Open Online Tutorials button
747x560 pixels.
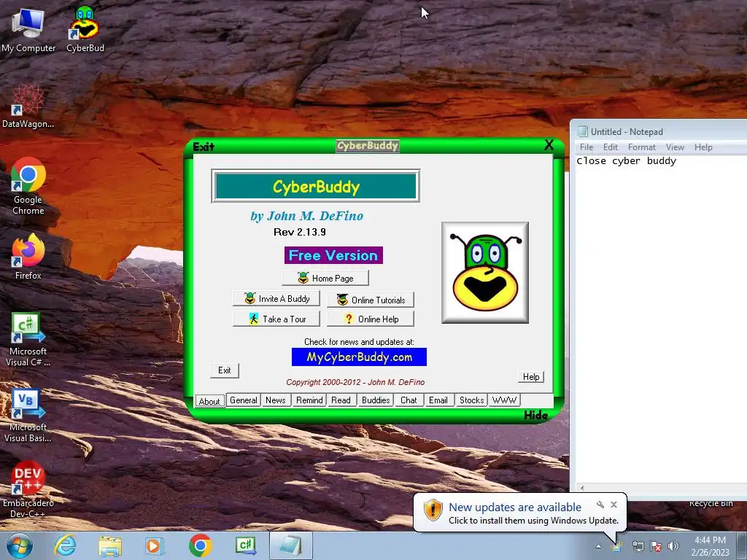371,300
